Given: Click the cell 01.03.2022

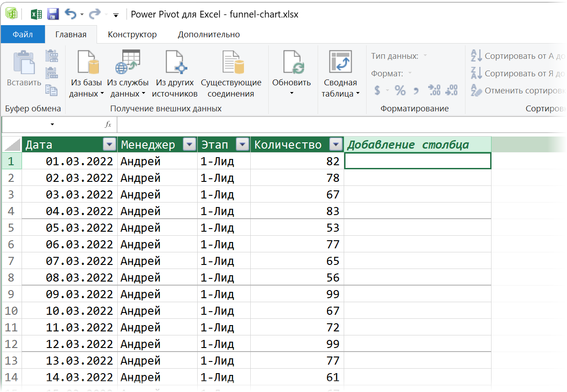Looking at the screenshot, I should point(70,161).
